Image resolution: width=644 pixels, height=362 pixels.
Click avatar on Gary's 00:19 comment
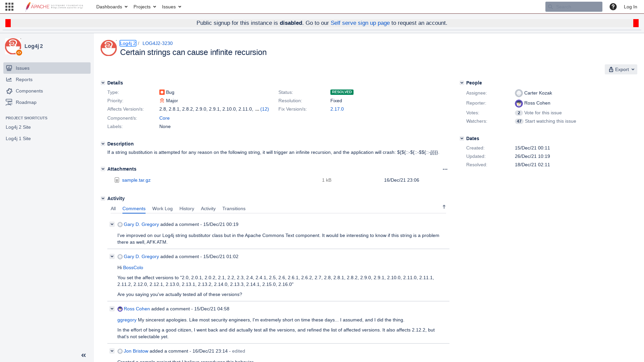[120, 225]
